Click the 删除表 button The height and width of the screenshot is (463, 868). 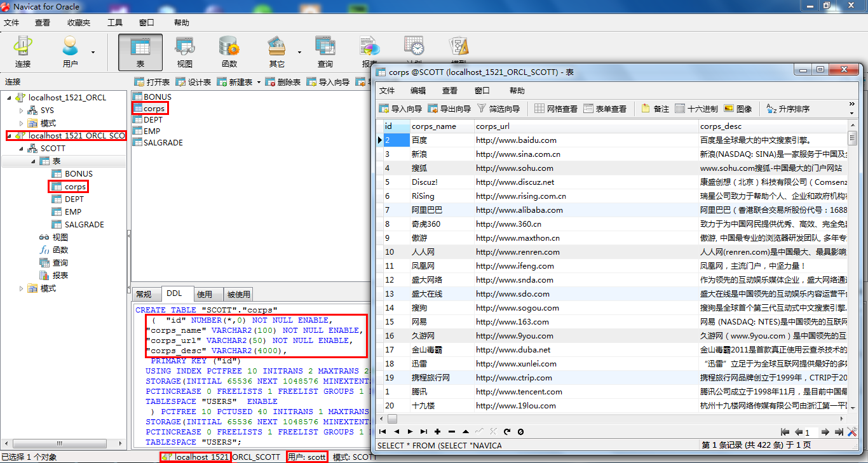(x=283, y=82)
